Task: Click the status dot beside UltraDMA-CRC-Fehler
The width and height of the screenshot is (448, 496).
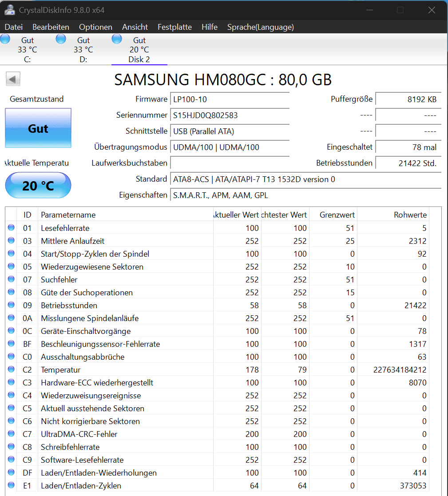Action: [x=10, y=434]
